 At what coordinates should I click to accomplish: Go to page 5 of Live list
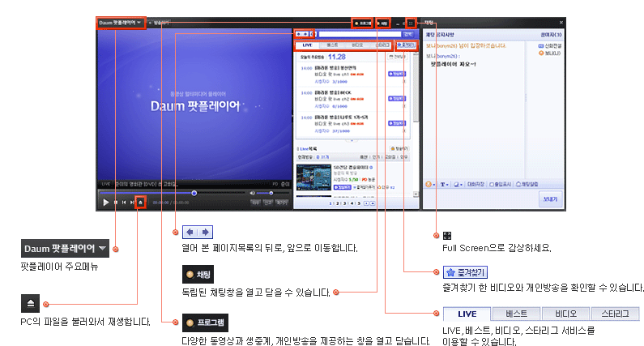point(359,203)
